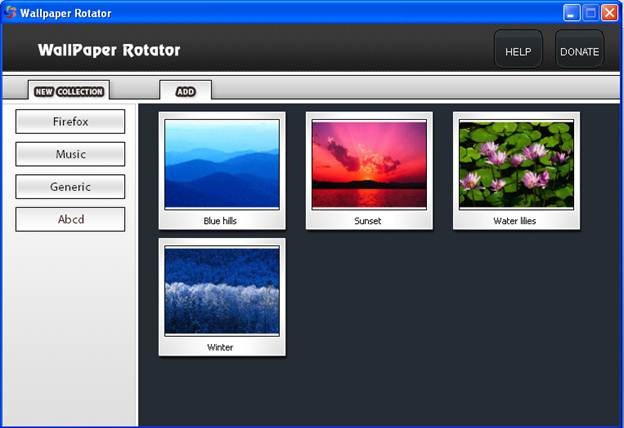Select the Firefox collection
Image resolution: width=624 pixels, height=428 pixels.
[70, 121]
